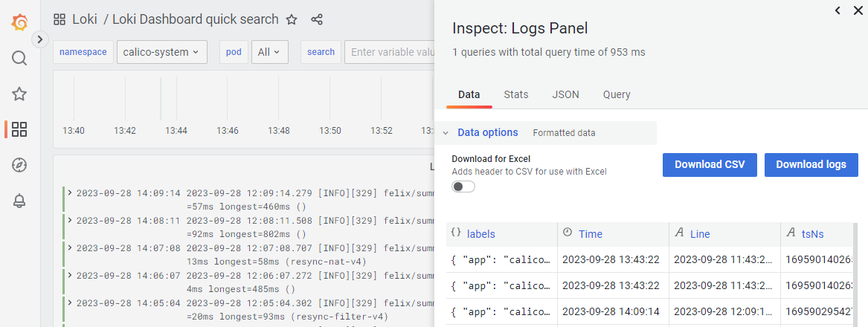Open the Query tab
This screenshot has width=868, height=327.
617,94
